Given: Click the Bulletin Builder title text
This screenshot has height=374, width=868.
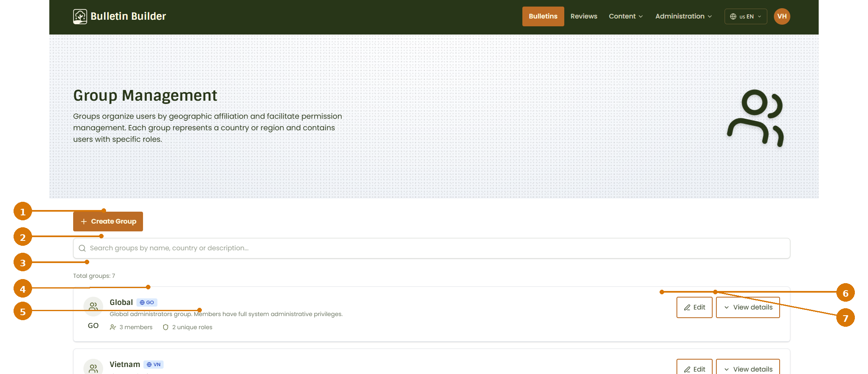Looking at the screenshot, I should 128,16.
